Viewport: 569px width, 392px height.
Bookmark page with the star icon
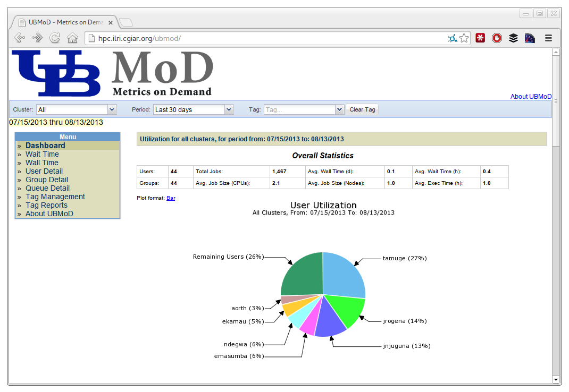pos(464,38)
